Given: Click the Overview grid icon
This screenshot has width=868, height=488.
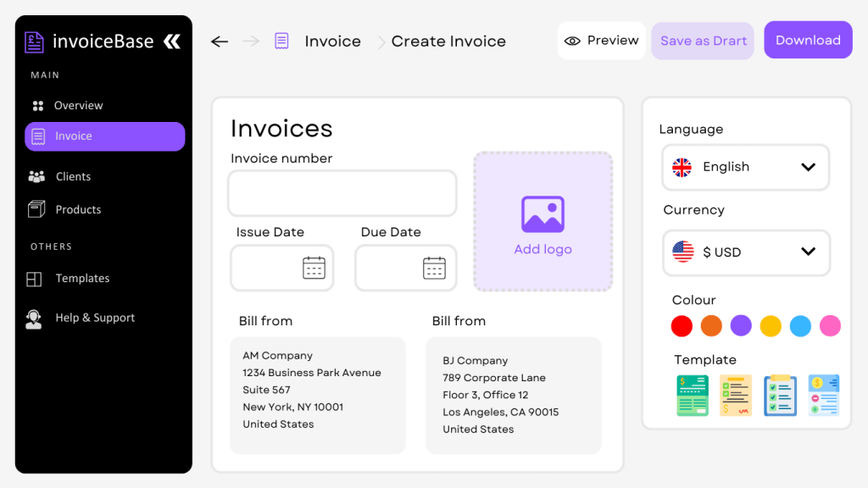Looking at the screenshot, I should pos(37,106).
